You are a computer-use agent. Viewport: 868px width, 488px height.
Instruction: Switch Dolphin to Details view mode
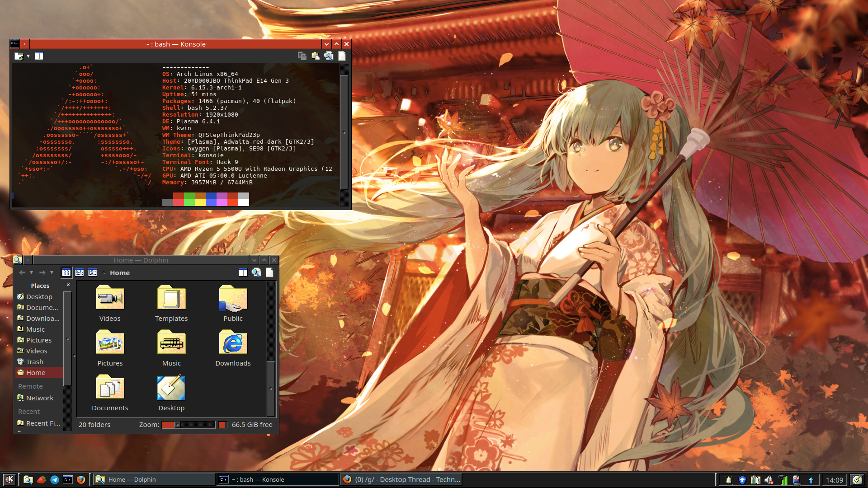(x=93, y=272)
